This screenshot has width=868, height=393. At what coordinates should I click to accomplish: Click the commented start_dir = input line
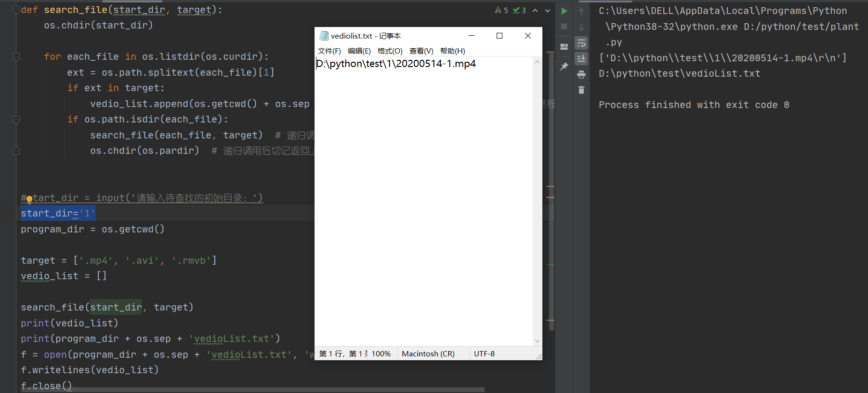click(x=142, y=198)
